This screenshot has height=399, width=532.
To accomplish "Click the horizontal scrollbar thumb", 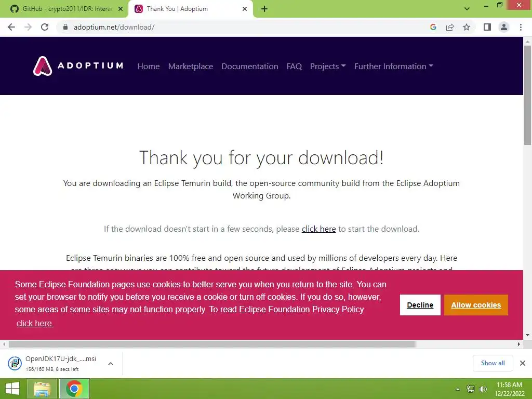I will click(x=212, y=344).
